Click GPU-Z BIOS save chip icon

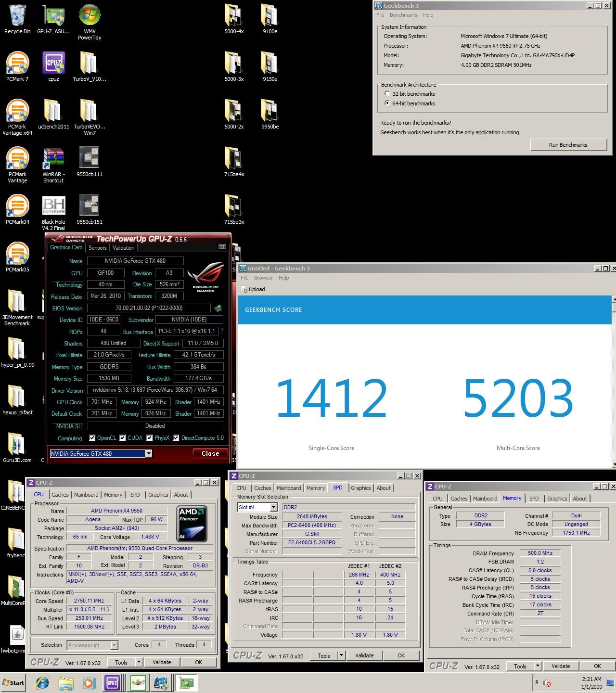click(218, 308)
